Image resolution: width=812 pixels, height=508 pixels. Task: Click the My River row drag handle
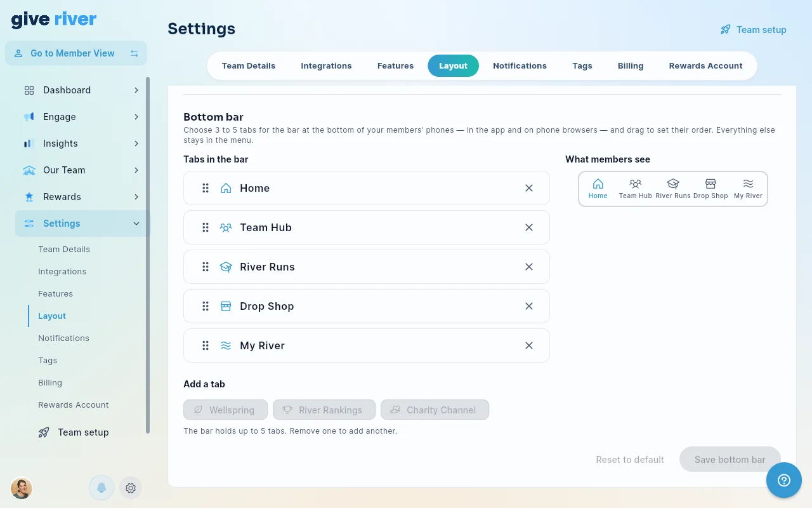click(206, 345)
